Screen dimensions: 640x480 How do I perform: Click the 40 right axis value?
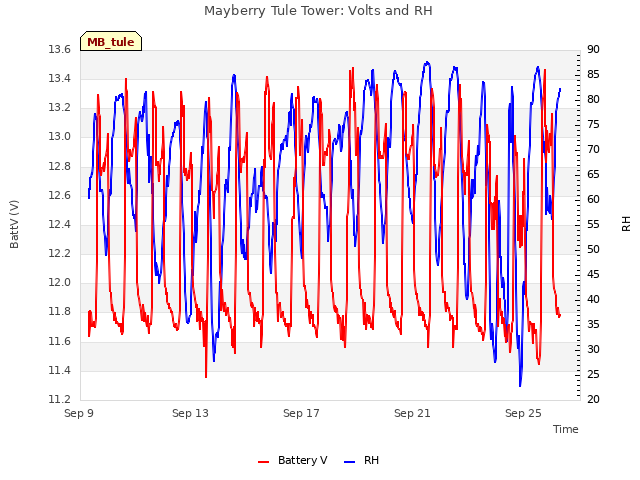click(593, 299)
